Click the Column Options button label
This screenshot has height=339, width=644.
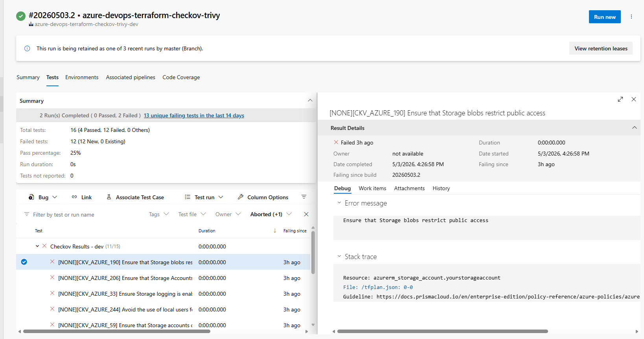pyautogui.click(x=268, y=197)
